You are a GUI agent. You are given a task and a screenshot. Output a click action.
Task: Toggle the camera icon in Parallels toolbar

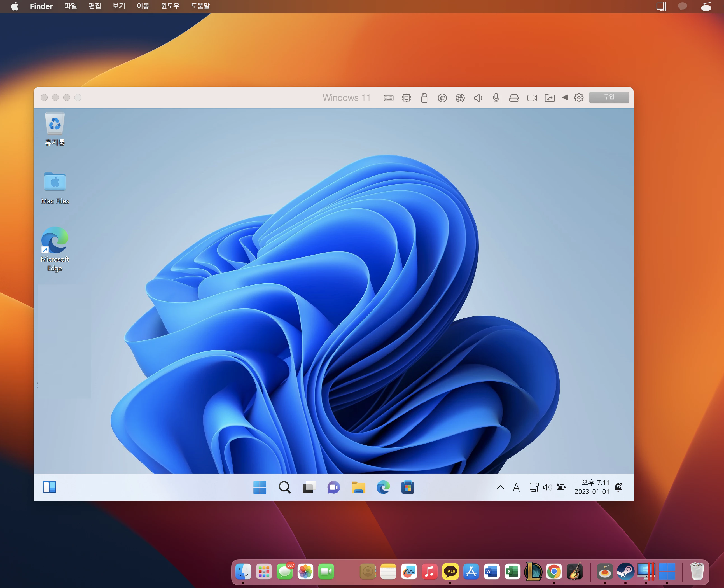532,98
